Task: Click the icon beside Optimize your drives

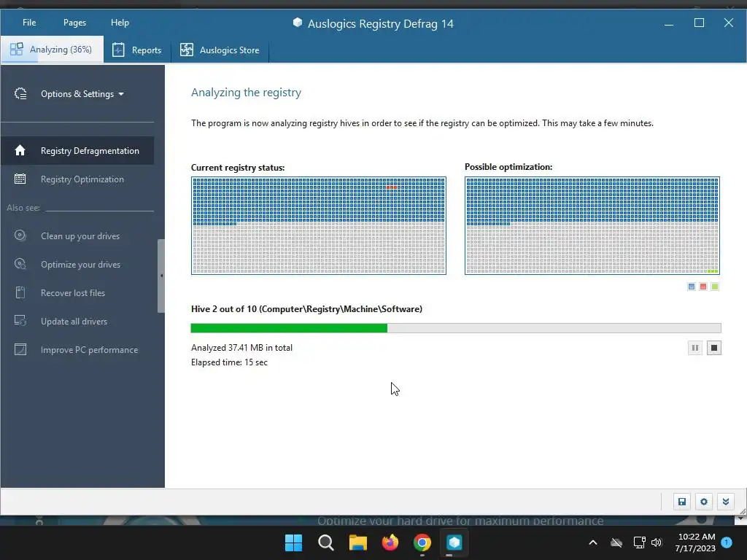Action: (x=20, y=264)
